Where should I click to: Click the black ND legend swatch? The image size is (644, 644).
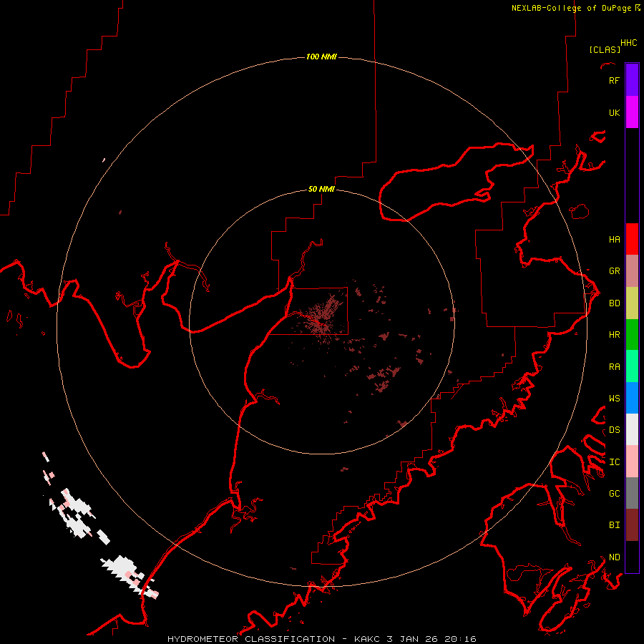[x=632, y=557]
